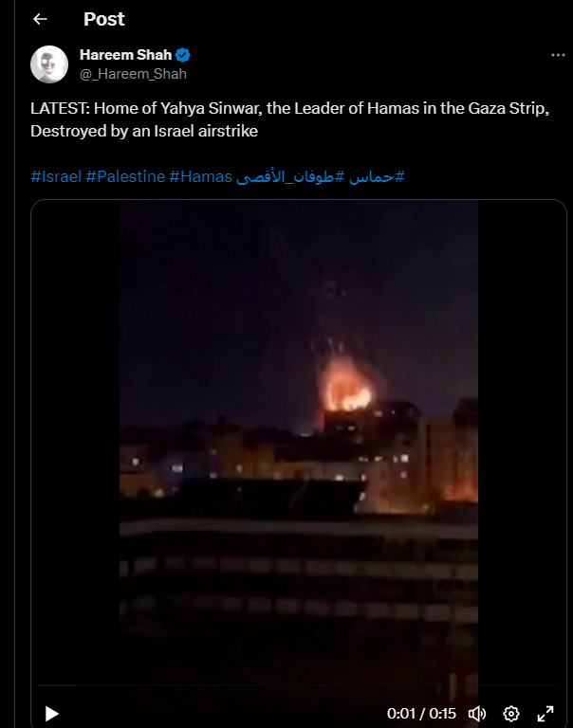Play the video
Screen dimensions: 573x728
(51, 713)
